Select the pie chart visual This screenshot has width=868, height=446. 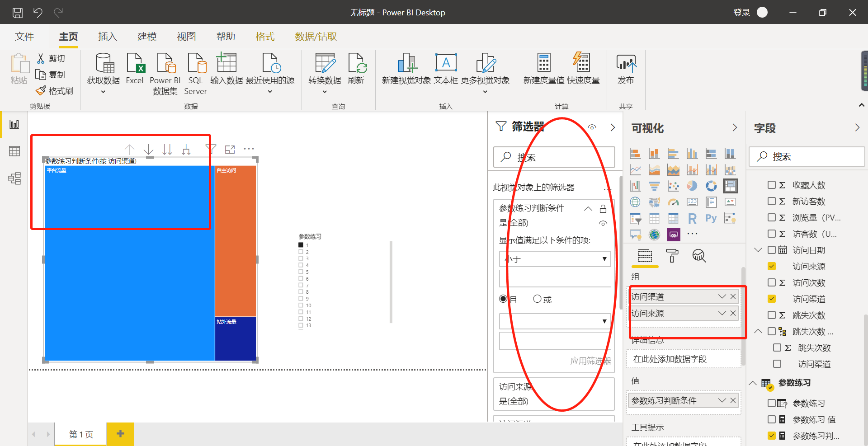coord(692,186)
